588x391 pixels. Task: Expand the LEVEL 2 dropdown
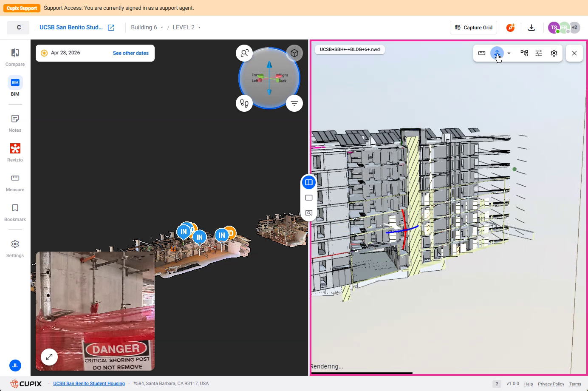pyautogui.click(x=187, y=28)
